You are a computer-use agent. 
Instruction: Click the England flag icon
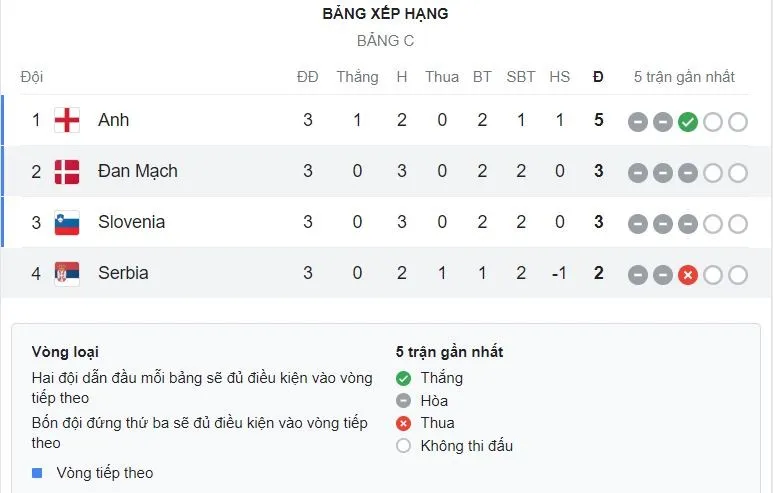[x=67, y=120]
